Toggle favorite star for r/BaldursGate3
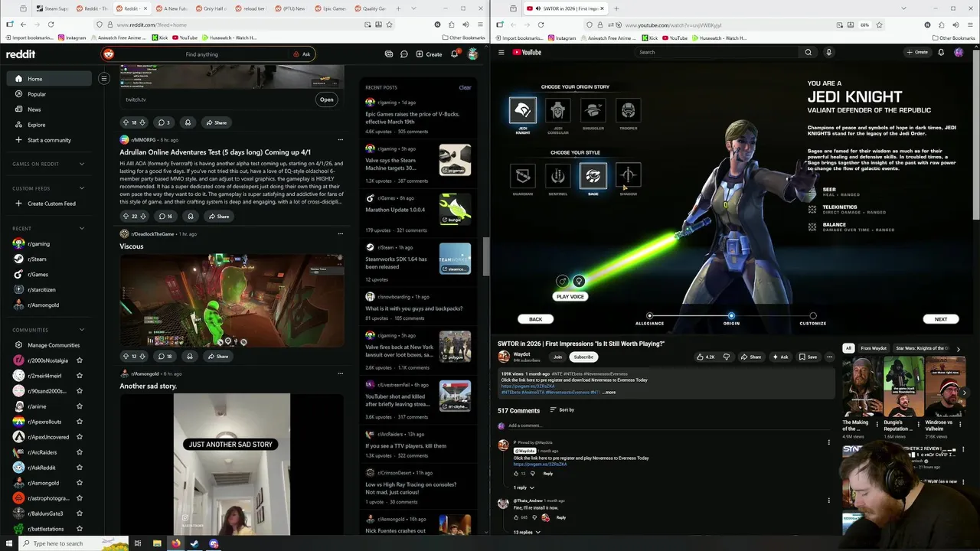Screen dimensions: 980x551 pos(80,514)
